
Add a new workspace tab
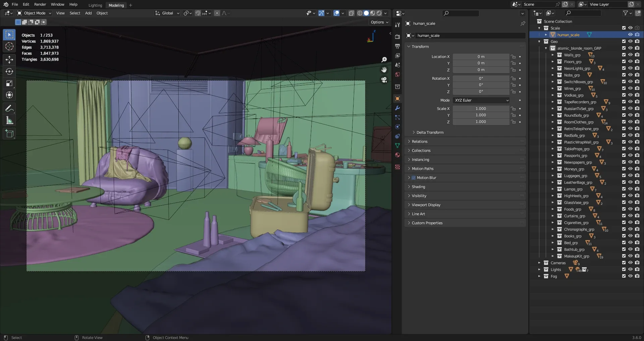(x=130, y=5)
